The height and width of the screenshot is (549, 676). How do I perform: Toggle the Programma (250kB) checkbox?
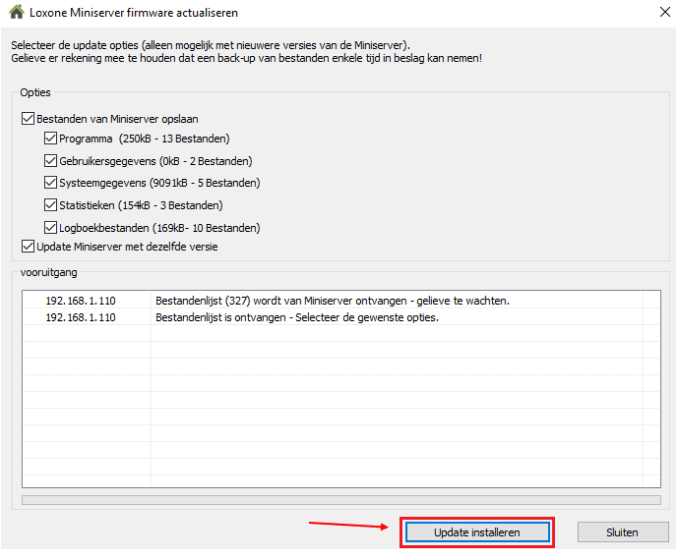(50, 138)
